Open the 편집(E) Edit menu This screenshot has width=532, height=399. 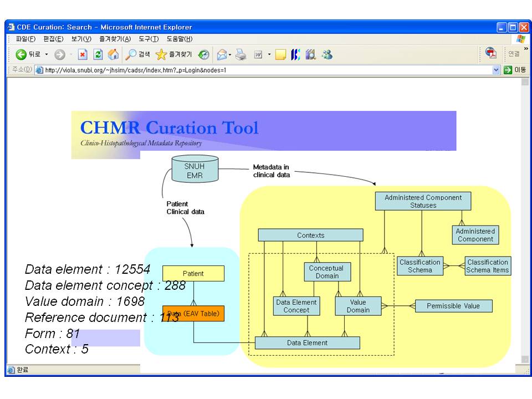[53, 39]
